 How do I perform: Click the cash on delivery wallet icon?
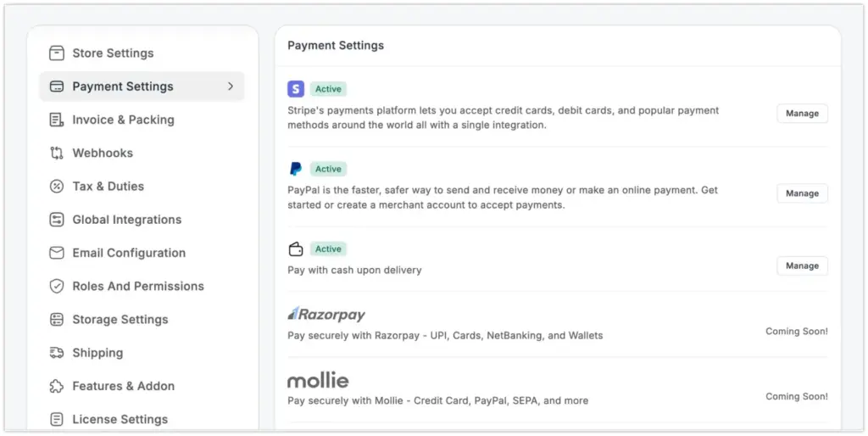296,249
